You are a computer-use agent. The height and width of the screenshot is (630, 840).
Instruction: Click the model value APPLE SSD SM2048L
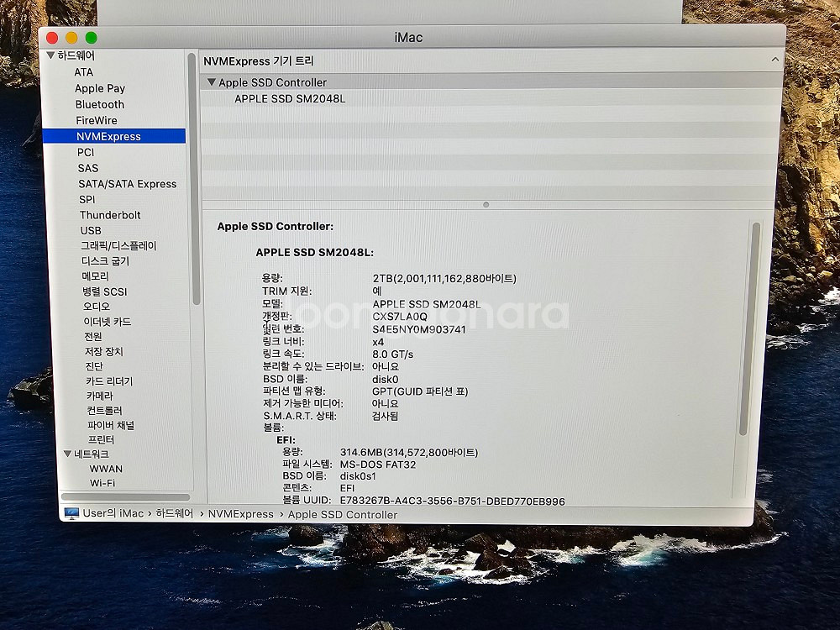point(427,304)
